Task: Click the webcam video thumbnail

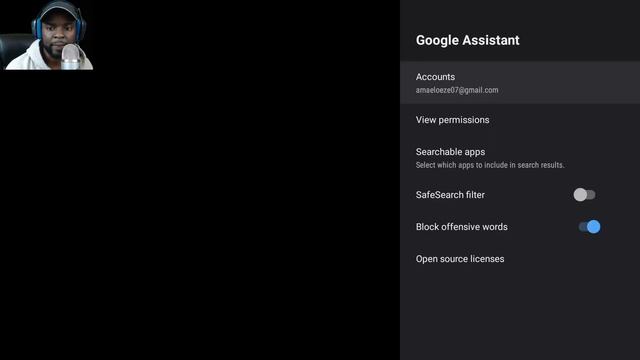Action: [47, 35]
